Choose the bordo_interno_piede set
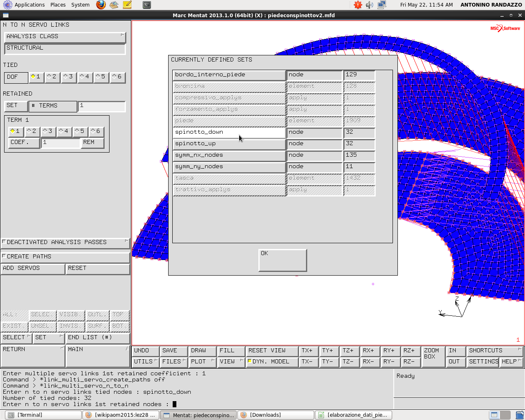The height and width of the screenshot is (420, 525). [x=229, y=75]
